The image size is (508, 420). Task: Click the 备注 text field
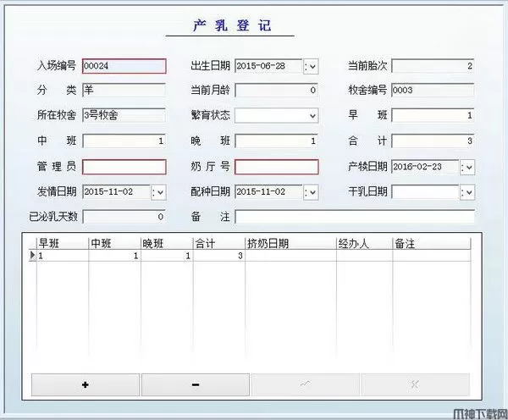pyautogui.click(x=354, y=217)
